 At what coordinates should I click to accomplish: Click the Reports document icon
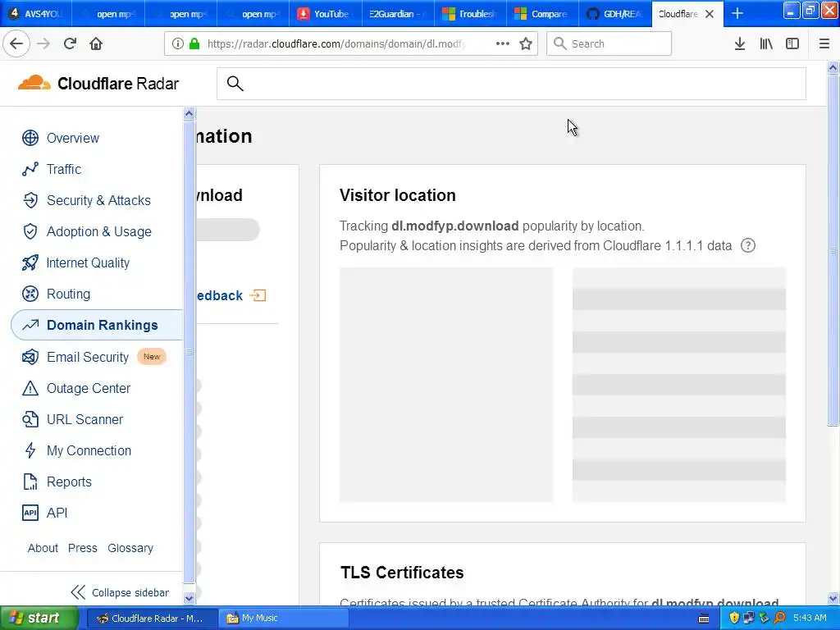(30, 482)
